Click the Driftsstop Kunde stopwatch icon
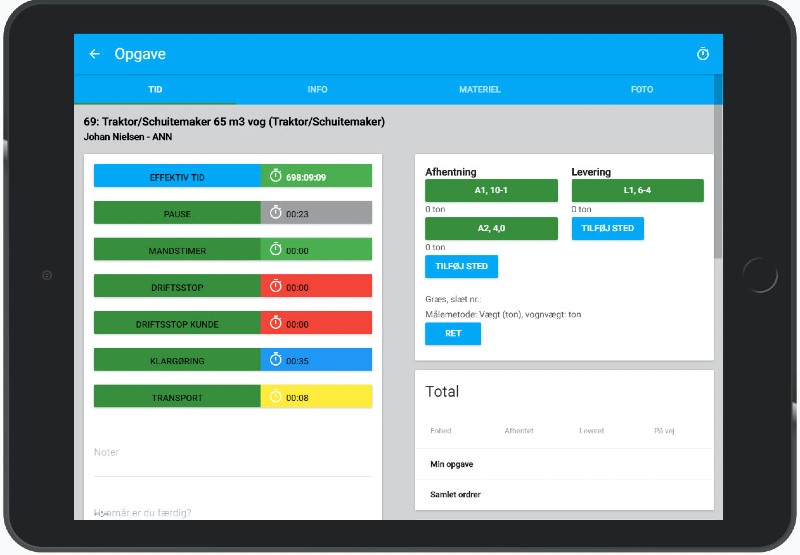 coord(276,324)
